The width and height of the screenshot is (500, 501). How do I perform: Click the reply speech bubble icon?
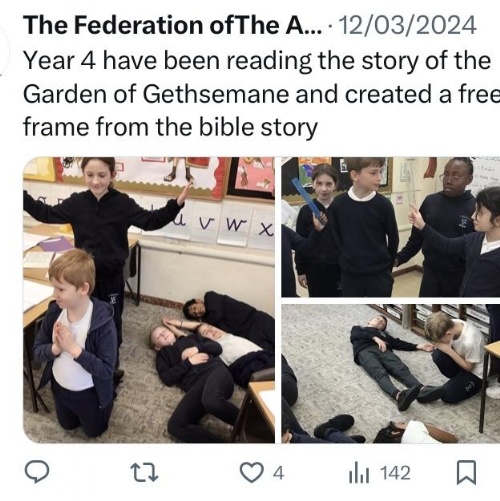(37, 472)
